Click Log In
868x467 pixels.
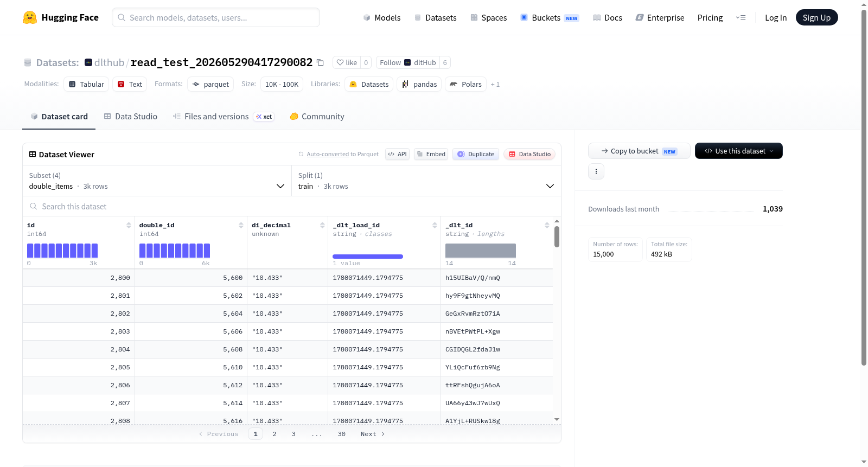[x=776, y=17]
